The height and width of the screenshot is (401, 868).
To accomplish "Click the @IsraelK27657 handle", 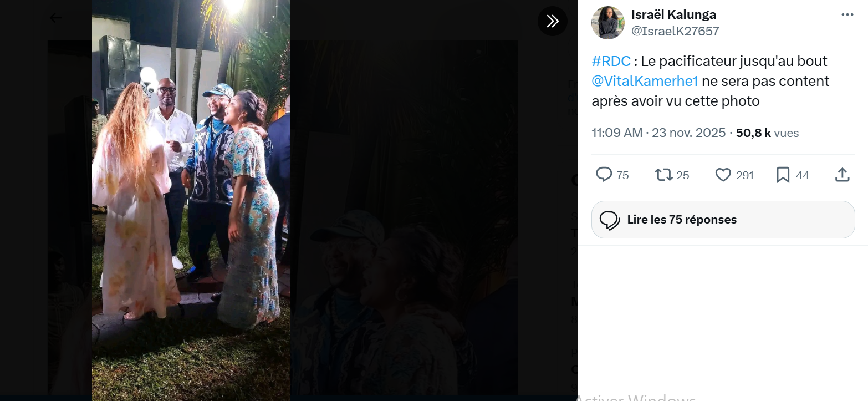I will pyautogui.click(x=675, y=32).
